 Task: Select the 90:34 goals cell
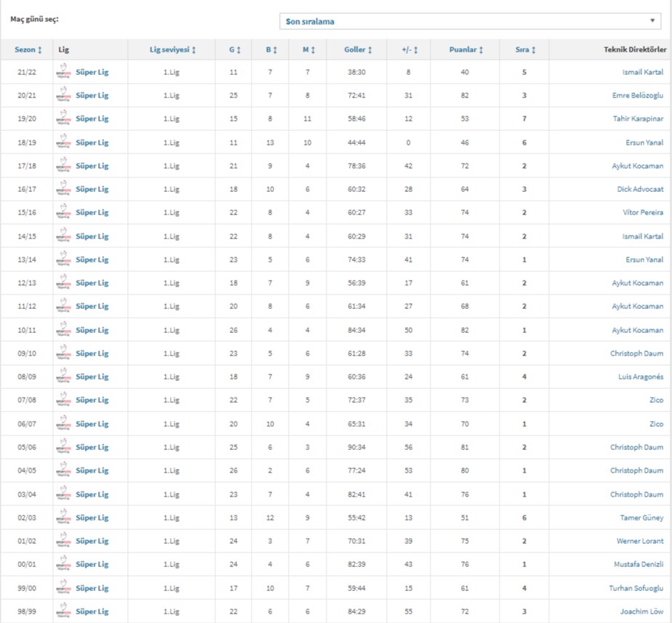click(x=356, y=447)
